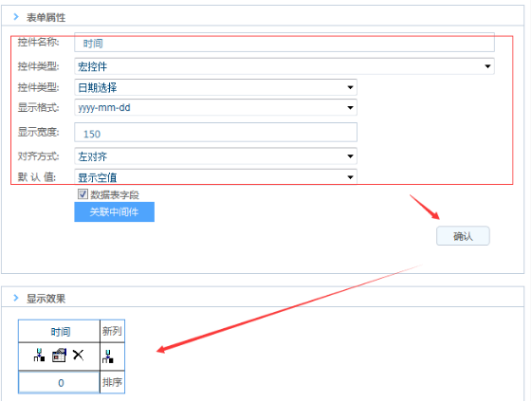Select the 时间 column header cell

point(59,331)
